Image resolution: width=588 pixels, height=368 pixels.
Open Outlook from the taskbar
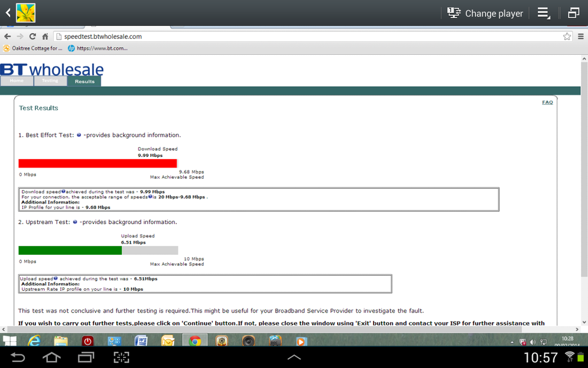168,341
